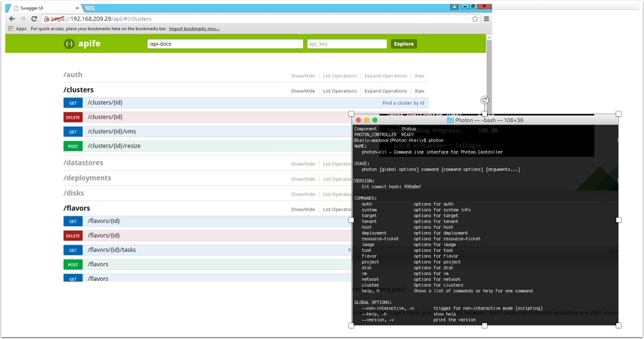
Task: Click the red close button of Photon terminal
Action: click(358, 120)
